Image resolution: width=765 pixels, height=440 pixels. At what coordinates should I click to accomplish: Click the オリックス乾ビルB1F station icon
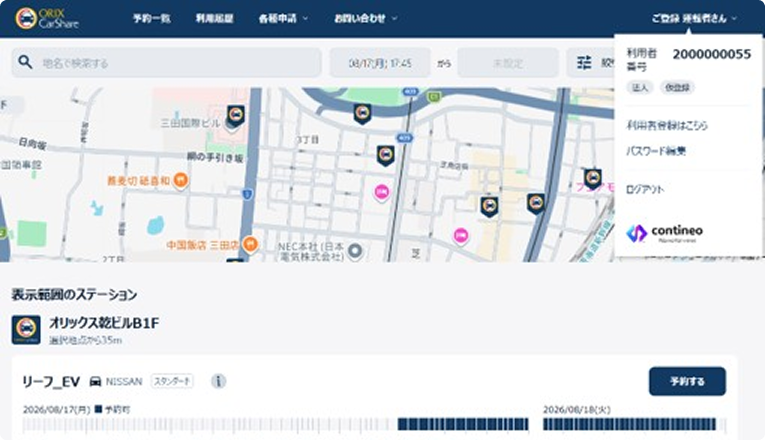point(26,330)
